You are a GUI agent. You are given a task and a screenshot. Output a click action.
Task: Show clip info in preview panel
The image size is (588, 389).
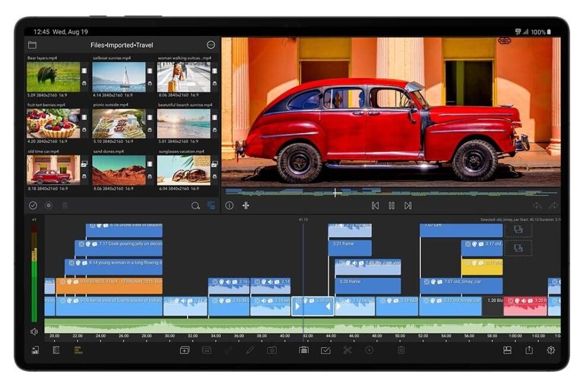[x=229, y=205]
